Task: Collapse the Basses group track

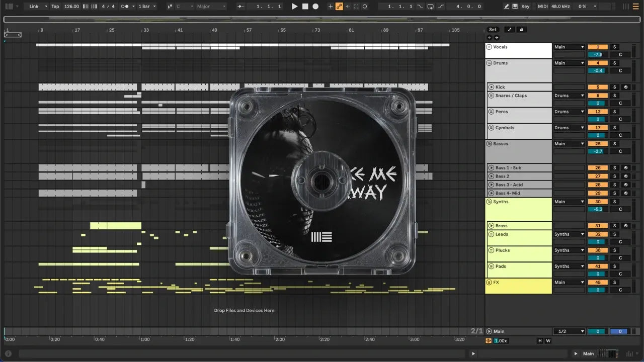Action: 489,144
